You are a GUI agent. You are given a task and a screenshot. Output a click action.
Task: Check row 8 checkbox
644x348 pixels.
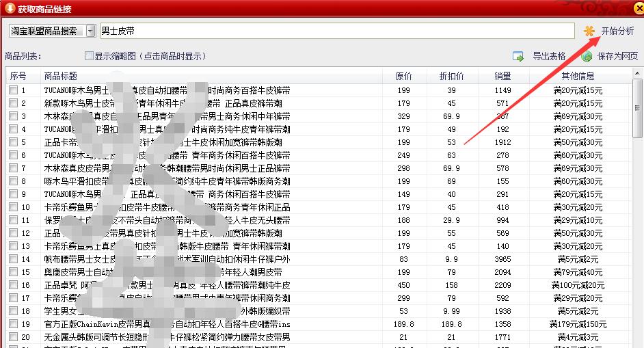pyautogui.click(x=14, y=181)
